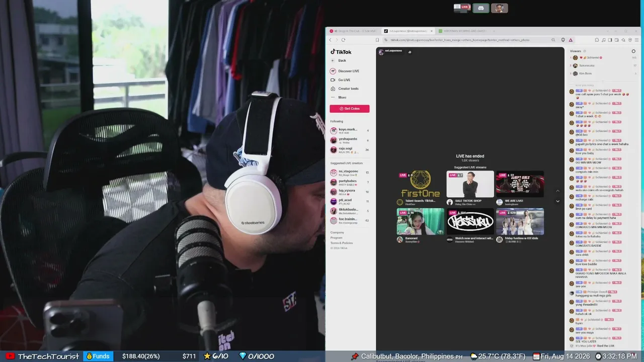Open suggested creator ns_stageone
This screenshot has height=362, width=644.
tap(350, 172)
